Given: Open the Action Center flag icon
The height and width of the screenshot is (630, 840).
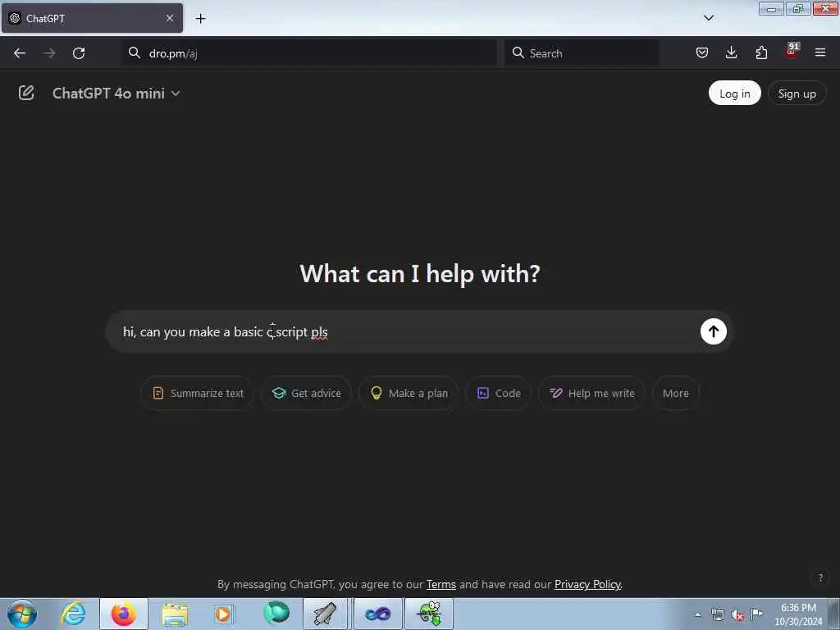Looking at the screenshot, I should tap(756, 614).
